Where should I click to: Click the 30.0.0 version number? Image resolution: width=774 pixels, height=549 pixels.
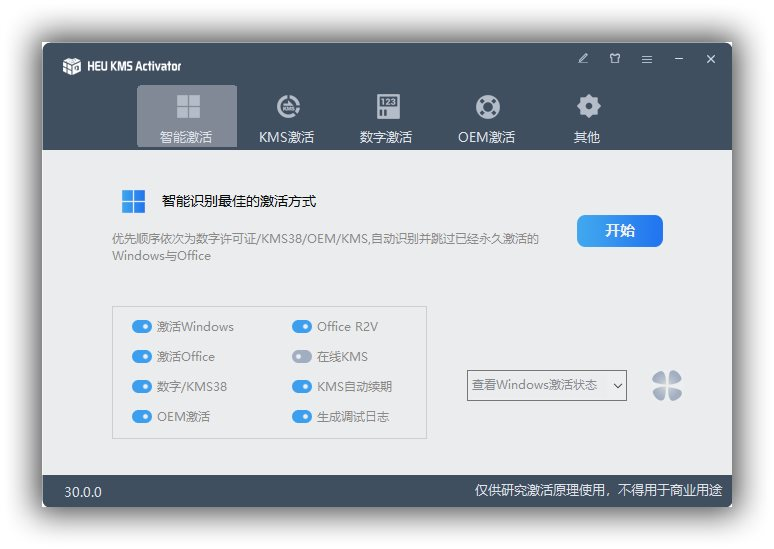(83, 492)
